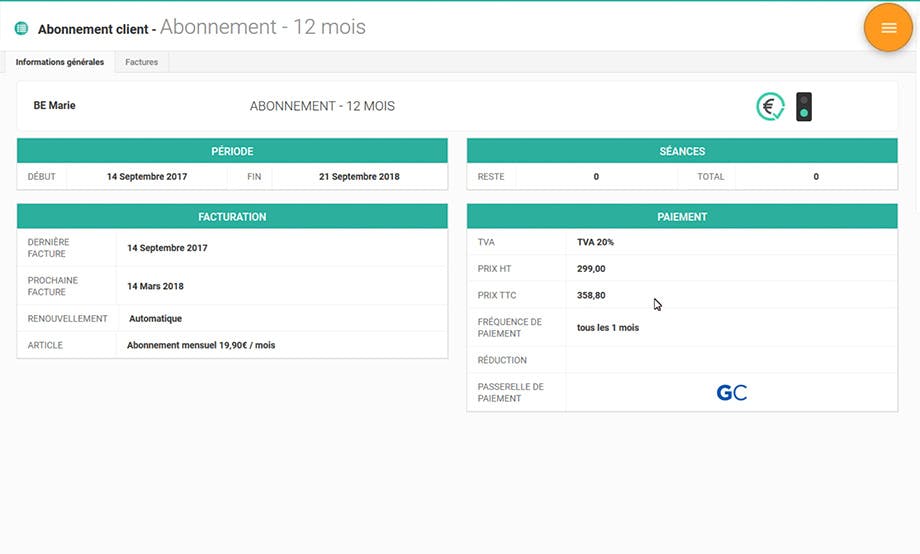
Task: Click the DÉBUT label in Période
Action: click(42, 177)
